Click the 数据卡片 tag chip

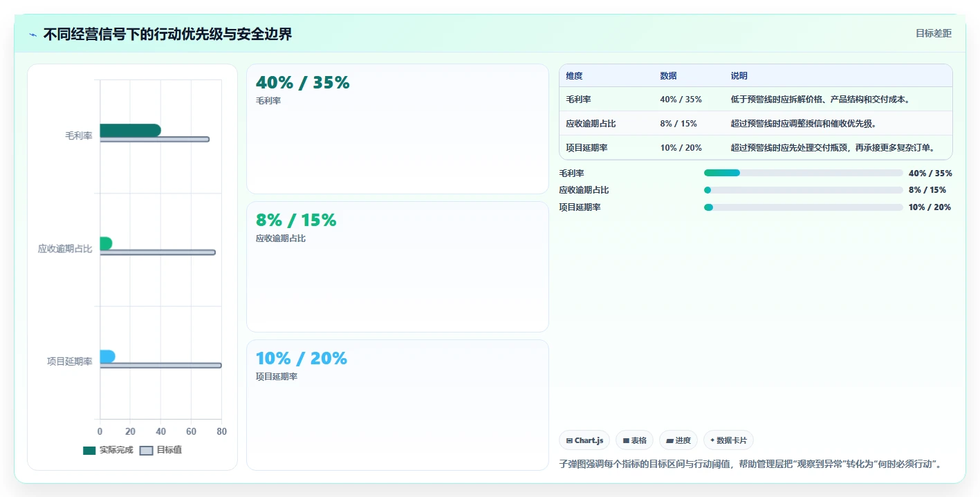pyautogui.click(x=728, y=440)
